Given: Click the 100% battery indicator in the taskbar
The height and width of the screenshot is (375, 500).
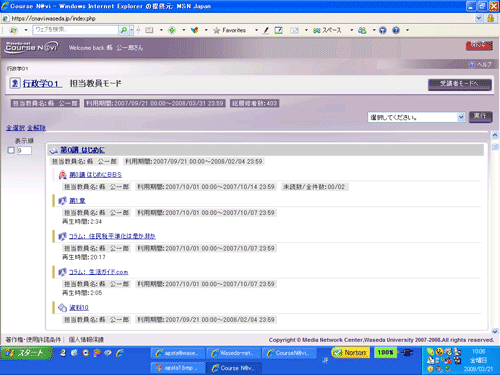Looking at the screenshot, I should [385, 353].
